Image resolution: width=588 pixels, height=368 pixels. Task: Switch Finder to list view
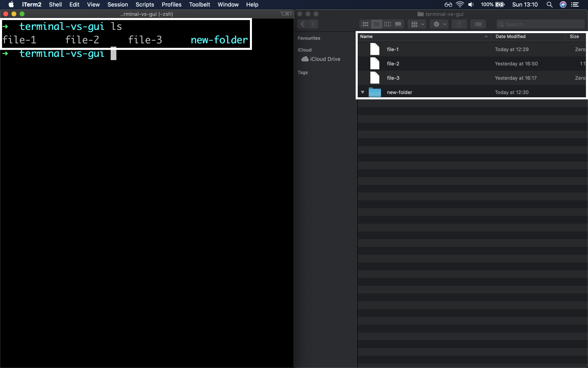pos(376,24)
